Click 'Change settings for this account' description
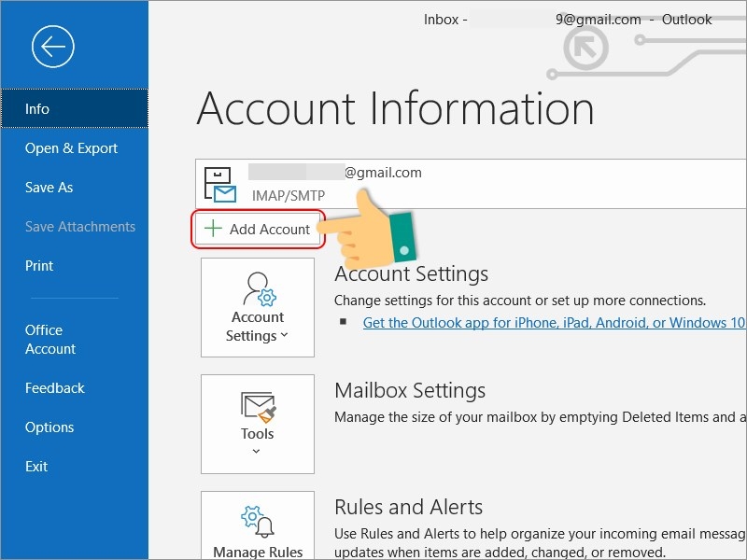Image resolution: width=747 pixels, height=560 pixels. [520, 301]
